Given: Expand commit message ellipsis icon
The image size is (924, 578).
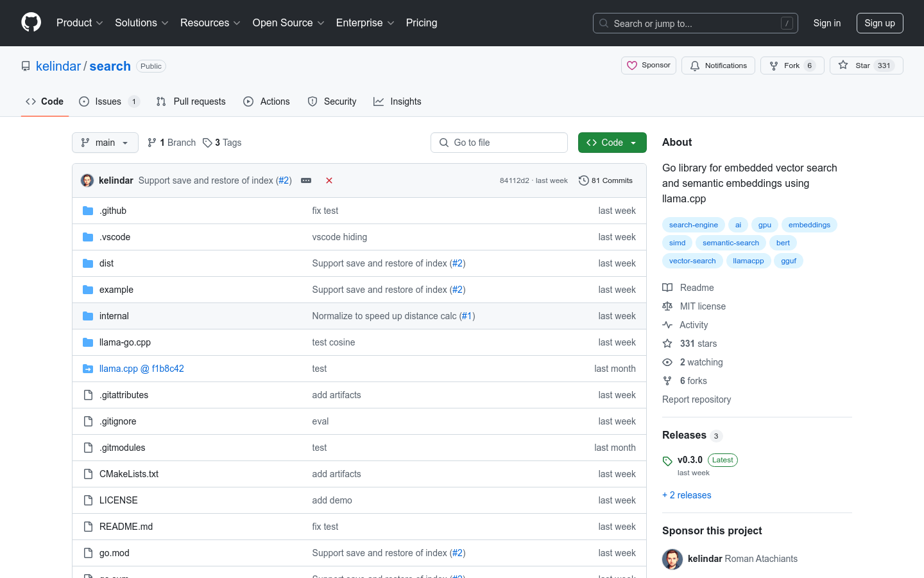Looking at the screenshot, I should [x=306, y=180].
